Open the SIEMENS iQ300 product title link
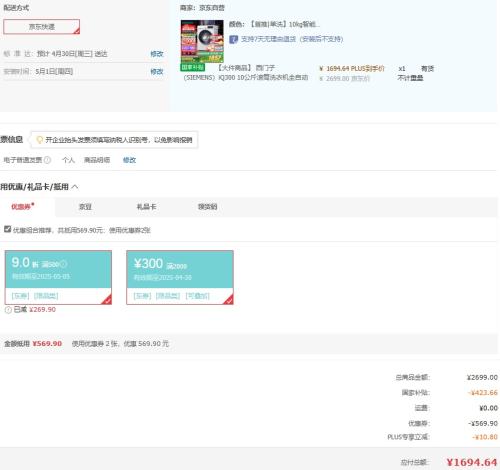Screen dimensions: 500x470 246,73
